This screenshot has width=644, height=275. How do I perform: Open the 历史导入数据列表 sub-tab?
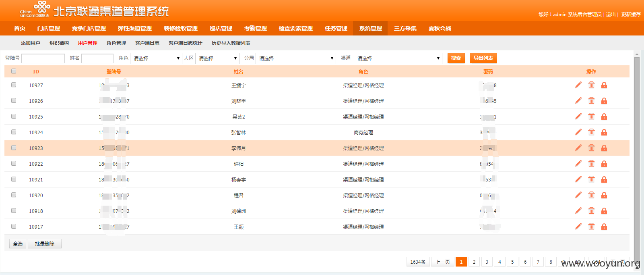click(x=231, y=43)
